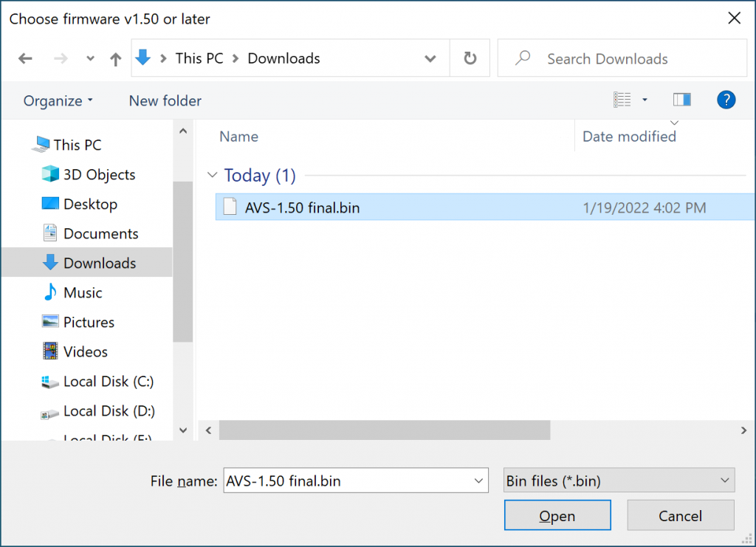Image resolution: width=756 pixels, height=547 pixels.
Task: Open the Help question mark icon
Action: point(726,100)
